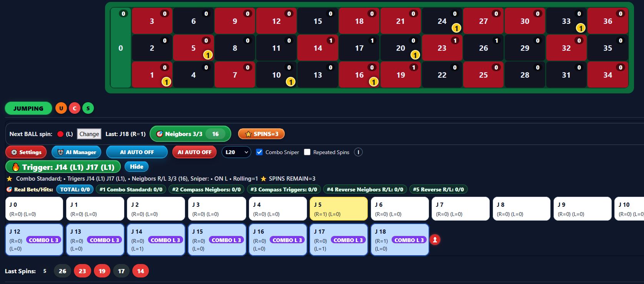Click the orange U circle icon
Viewport: 644px width, 284px height.
pos(61,108)
